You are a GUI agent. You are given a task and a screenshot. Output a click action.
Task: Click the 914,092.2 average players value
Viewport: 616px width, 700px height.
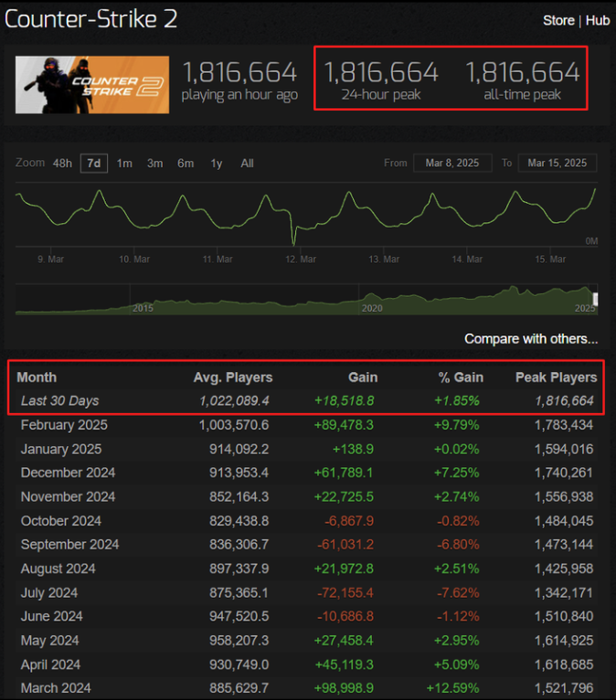pyautogui.click(x=239, y=449)
